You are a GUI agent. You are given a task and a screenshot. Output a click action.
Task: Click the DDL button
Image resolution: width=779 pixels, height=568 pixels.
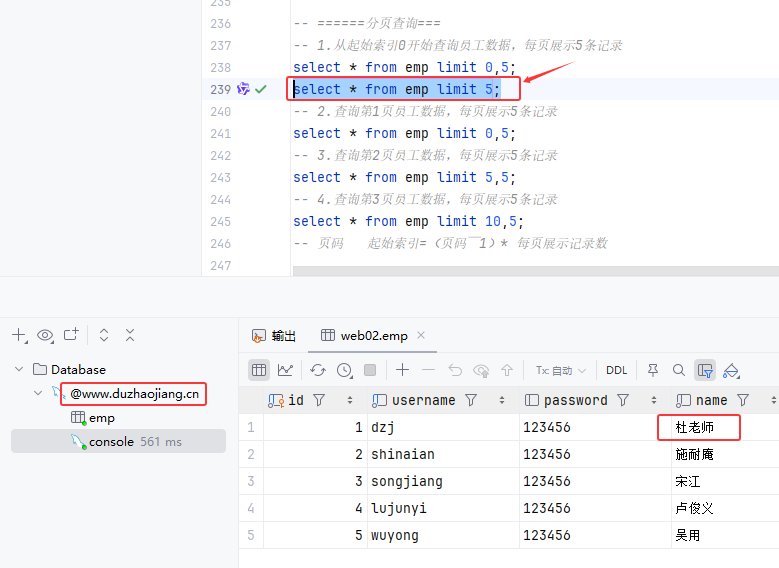coord(616,370)
